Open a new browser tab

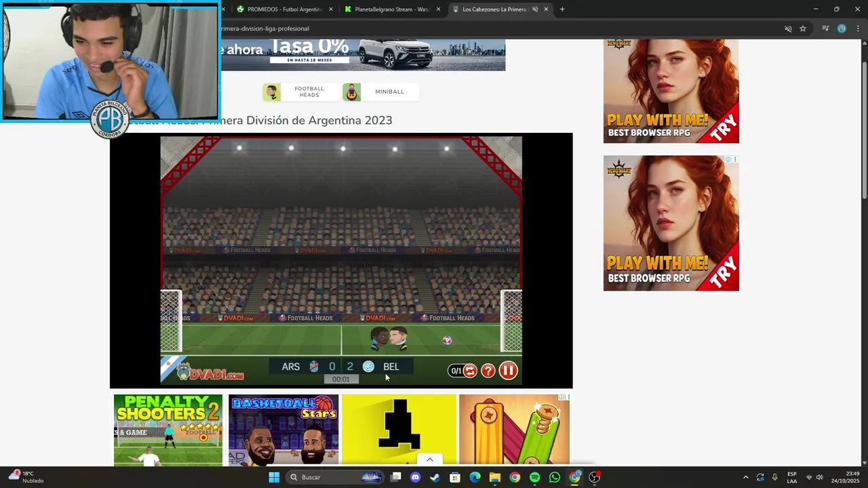point(562,9)
